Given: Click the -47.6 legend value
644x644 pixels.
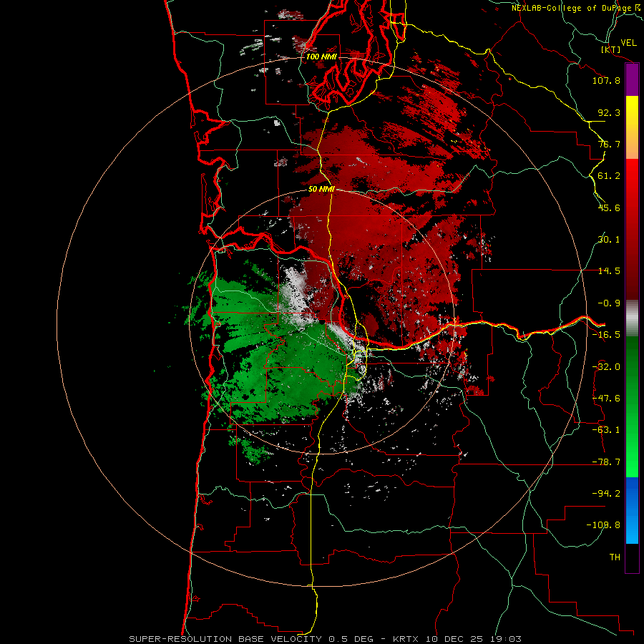Looking at the screenshot, I should [x=606, y=399].
